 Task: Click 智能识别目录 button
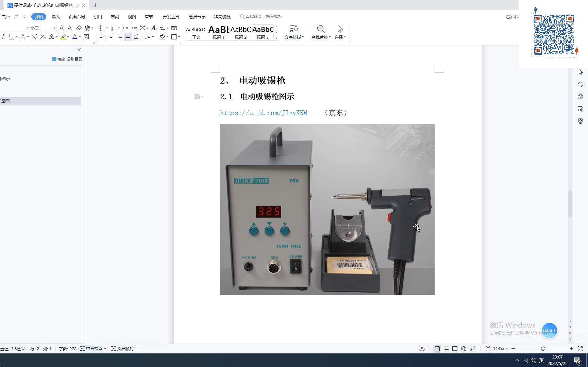coord(67,59)
